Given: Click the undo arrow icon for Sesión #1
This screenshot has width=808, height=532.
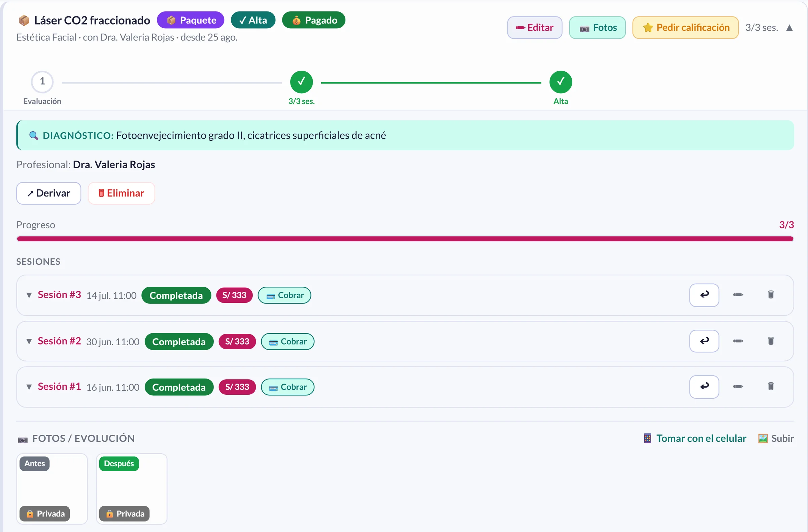Looking at the screenshot, I should coord(704,386).
